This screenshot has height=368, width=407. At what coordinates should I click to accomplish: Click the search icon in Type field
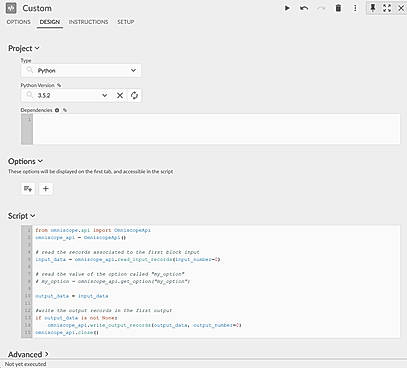click(x=30, y=70)
